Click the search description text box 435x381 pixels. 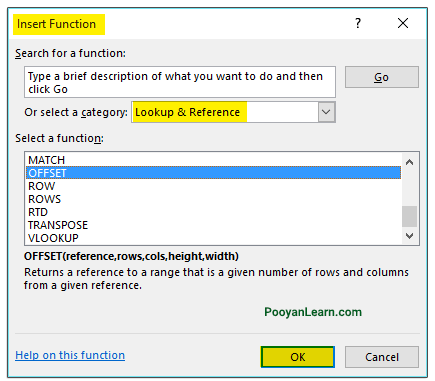180,82
